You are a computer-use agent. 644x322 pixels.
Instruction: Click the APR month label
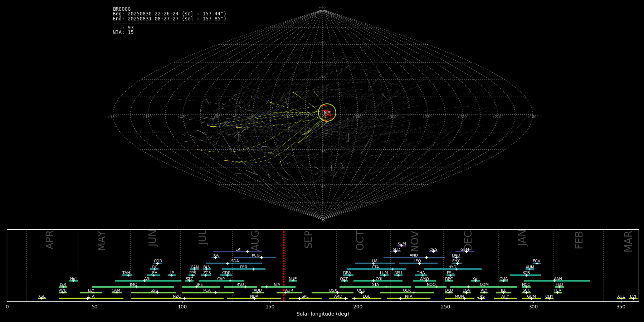(50, 240)
